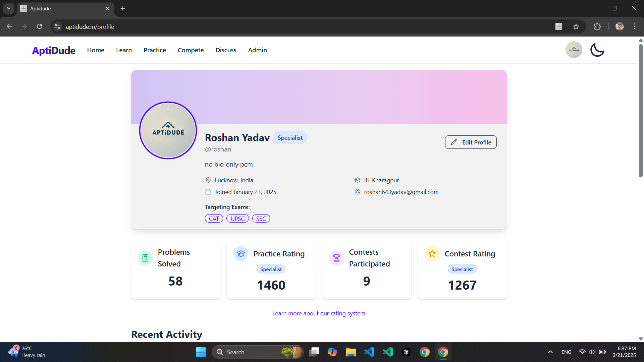The height and width of the screenshot is (362, 644).
Task: Click the scrollbar down arrow
Action: click(641, 339)
